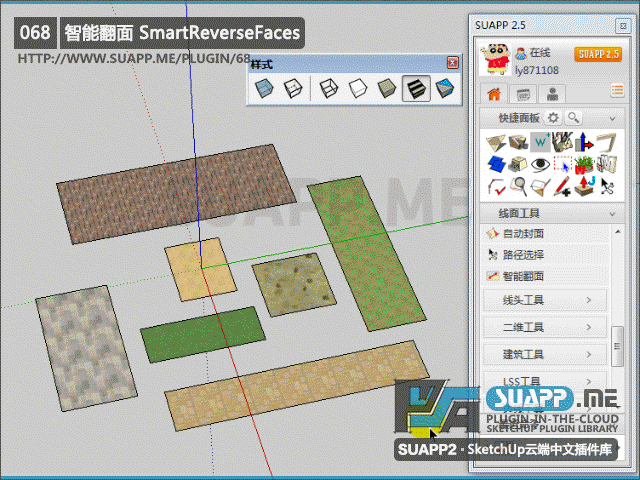Click the 线头工具 chevron arrow
This screenshot has width=640, height=480.
[x=589, y=300]
